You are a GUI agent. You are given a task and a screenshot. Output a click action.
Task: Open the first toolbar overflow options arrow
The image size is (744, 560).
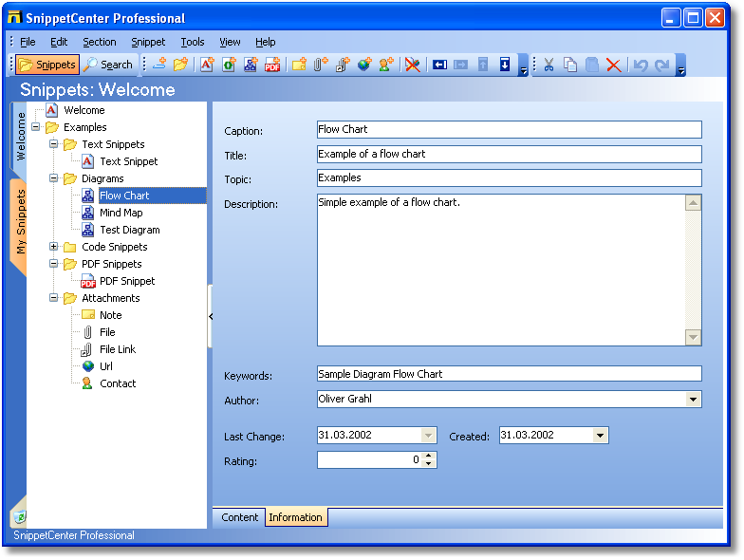click(x=524, y=65)
